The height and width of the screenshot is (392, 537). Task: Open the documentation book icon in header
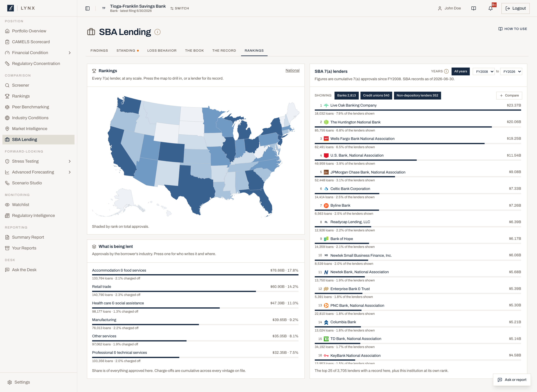[x=474, y=8]
